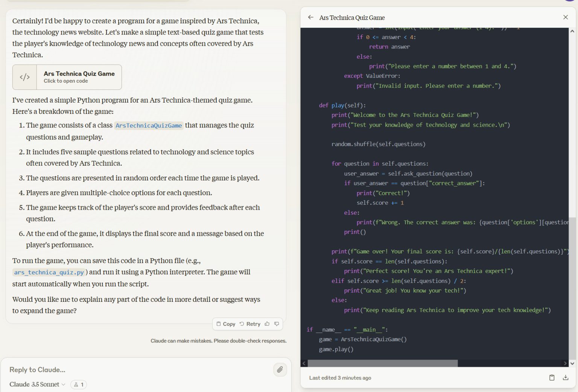Give thumbs up to the response
Screen dimensions: 578x392
click(267, 324)
